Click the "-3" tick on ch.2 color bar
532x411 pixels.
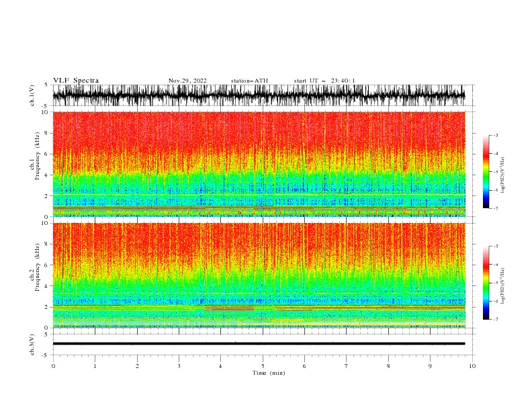click(x=496, y=246)
